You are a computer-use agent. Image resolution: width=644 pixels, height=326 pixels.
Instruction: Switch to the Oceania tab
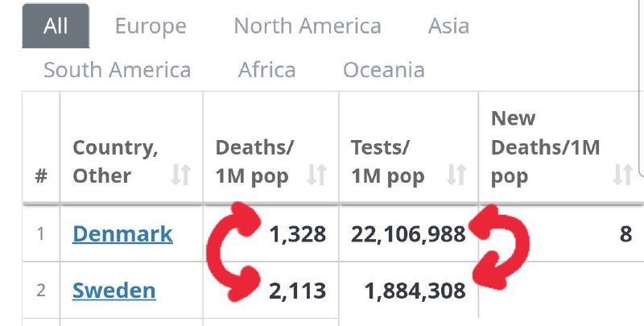[384, 70]
